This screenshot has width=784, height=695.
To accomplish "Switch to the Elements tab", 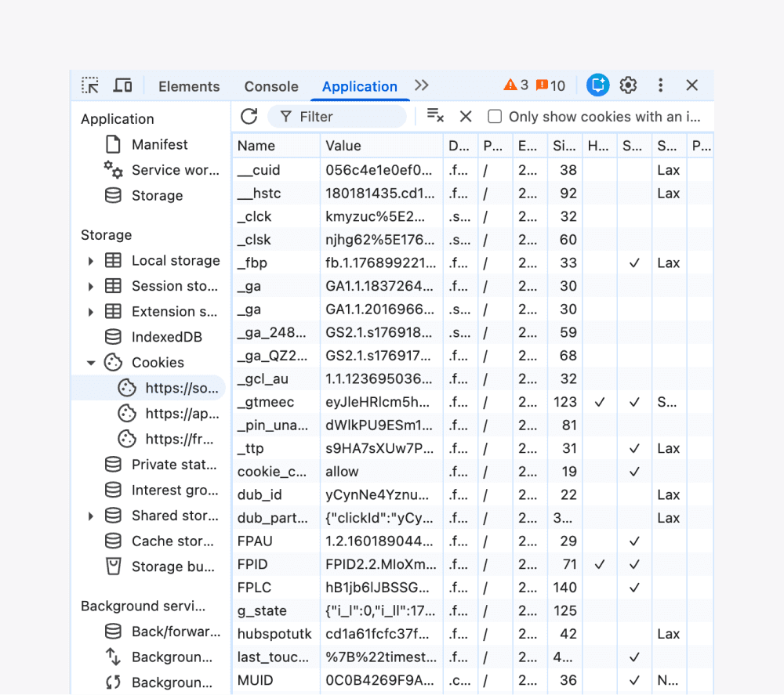I will [x=189, y=86].
